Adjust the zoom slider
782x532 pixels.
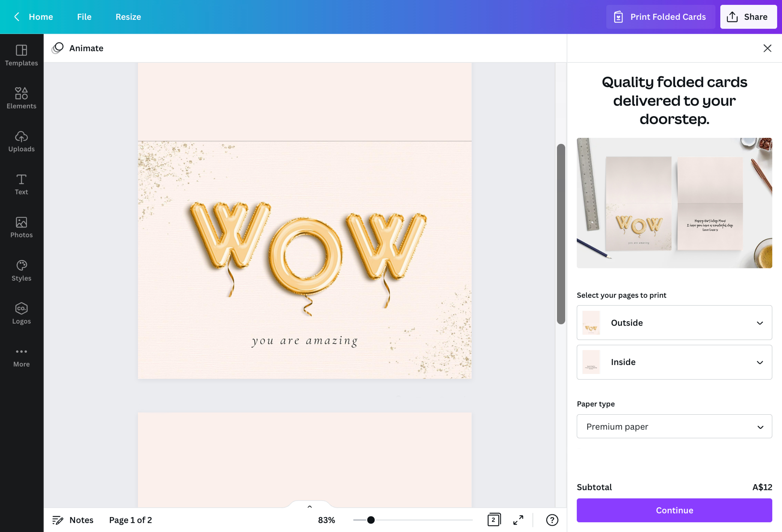click(370, 520)
